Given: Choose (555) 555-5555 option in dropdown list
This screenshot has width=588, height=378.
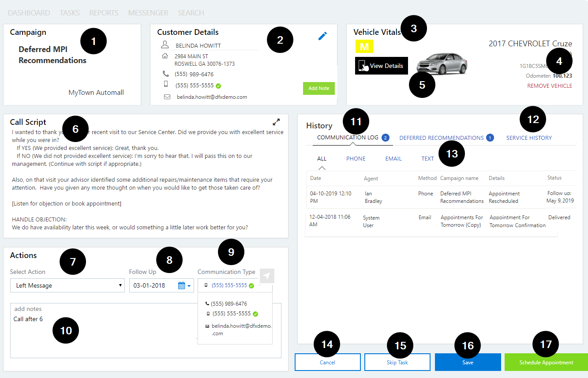Looking at the screenshot, I should coord(232,314).
